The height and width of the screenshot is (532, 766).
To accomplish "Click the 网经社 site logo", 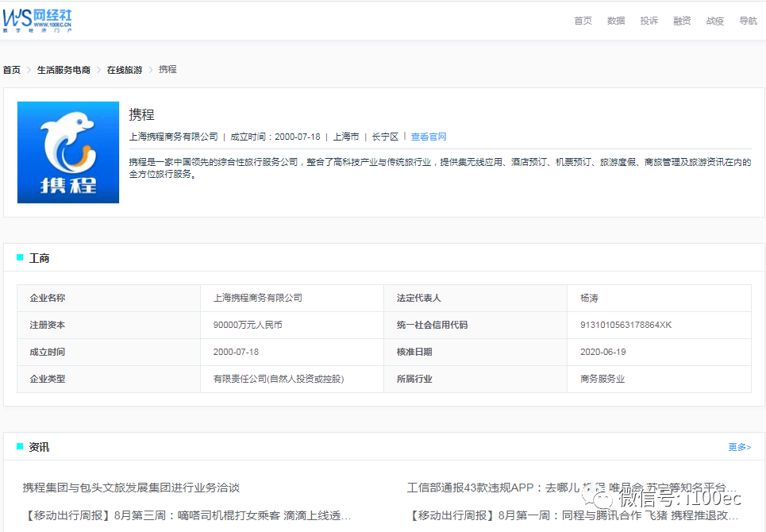I will [x=38, y=20].
